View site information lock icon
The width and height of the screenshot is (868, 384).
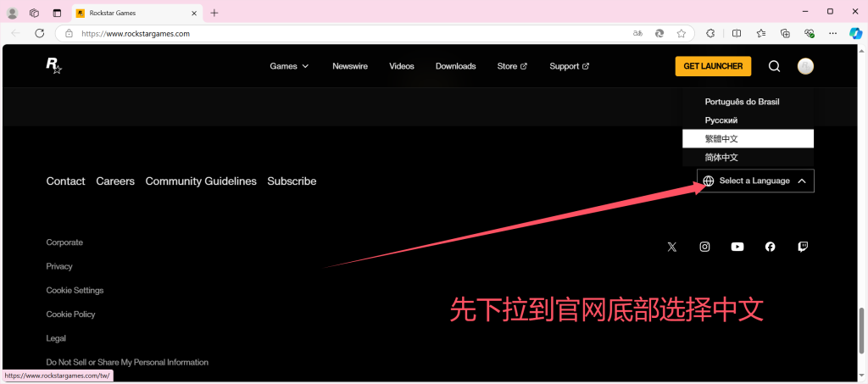[x=69, y=33]
